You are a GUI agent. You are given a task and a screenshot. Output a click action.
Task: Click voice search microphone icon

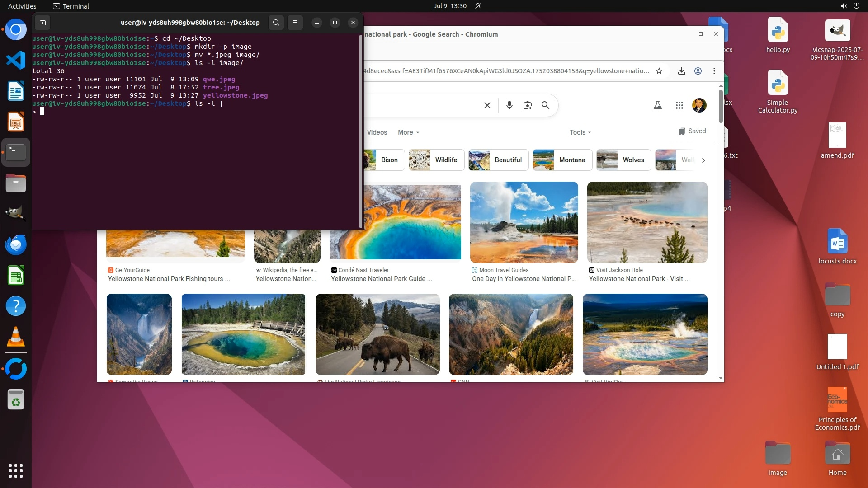tap(509, 105)
